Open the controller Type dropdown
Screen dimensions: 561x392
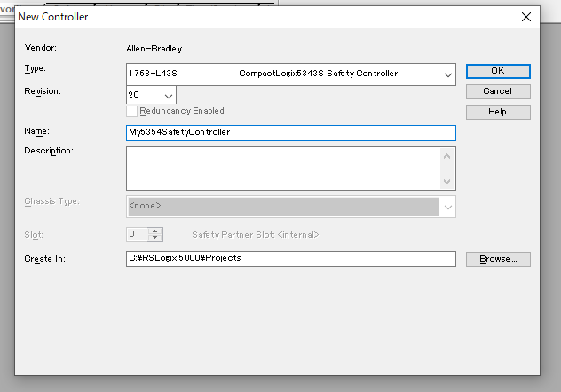[447, 74]
